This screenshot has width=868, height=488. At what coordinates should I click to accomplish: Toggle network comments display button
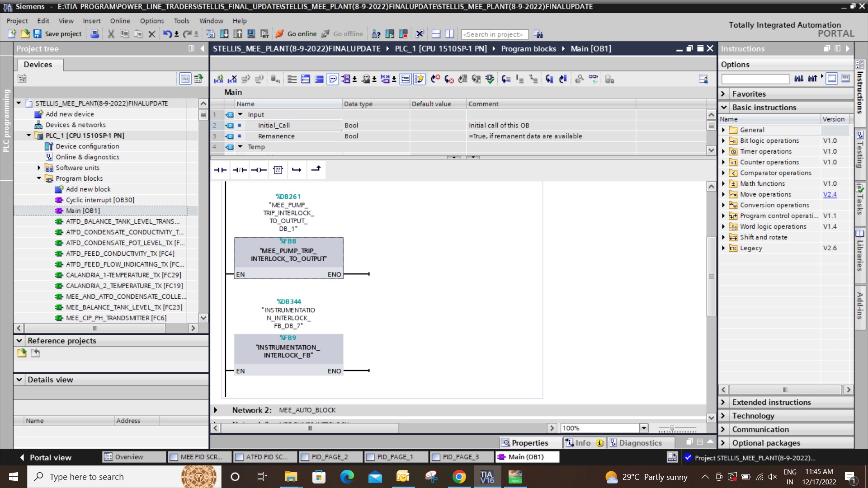(x=333, y=80)
